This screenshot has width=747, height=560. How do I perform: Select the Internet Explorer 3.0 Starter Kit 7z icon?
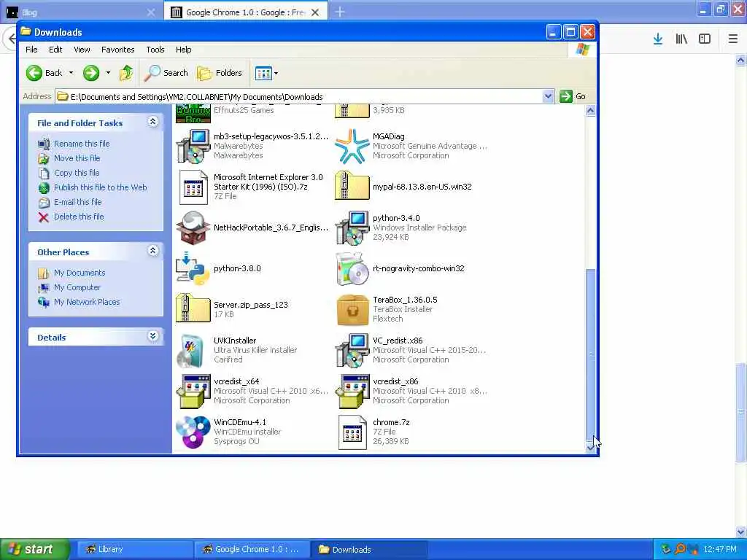[193, 187]
